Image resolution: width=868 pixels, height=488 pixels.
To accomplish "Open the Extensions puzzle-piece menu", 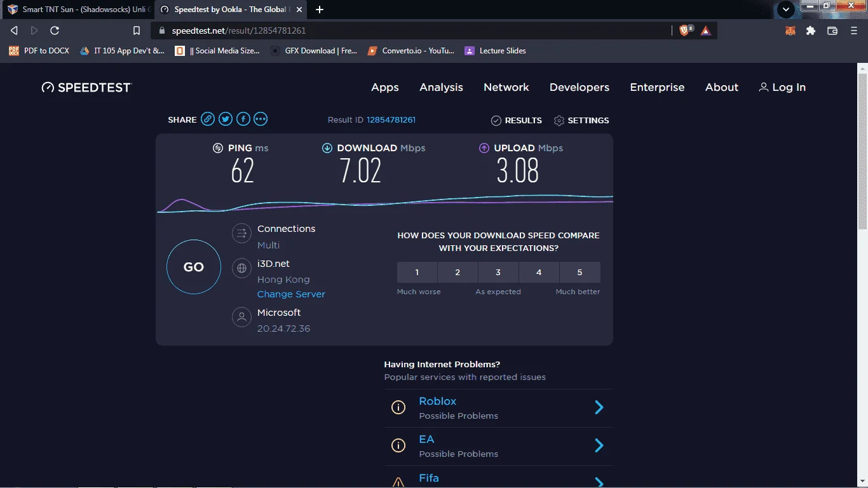I will point(811,30).
